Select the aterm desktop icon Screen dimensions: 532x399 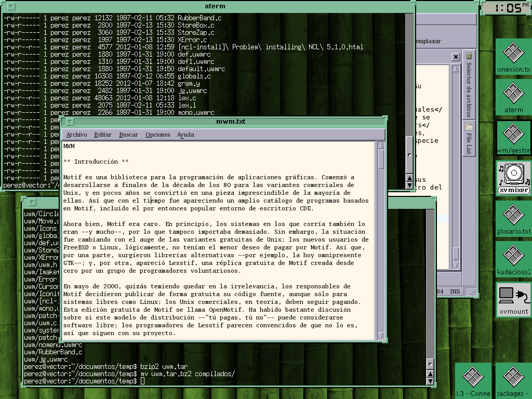513,97
